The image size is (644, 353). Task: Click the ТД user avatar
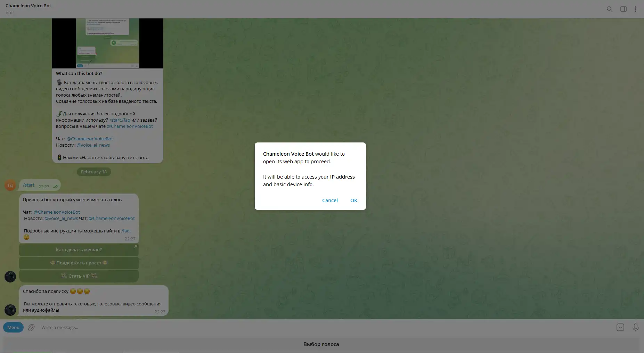pyautogui.click(x=10, y=185)
